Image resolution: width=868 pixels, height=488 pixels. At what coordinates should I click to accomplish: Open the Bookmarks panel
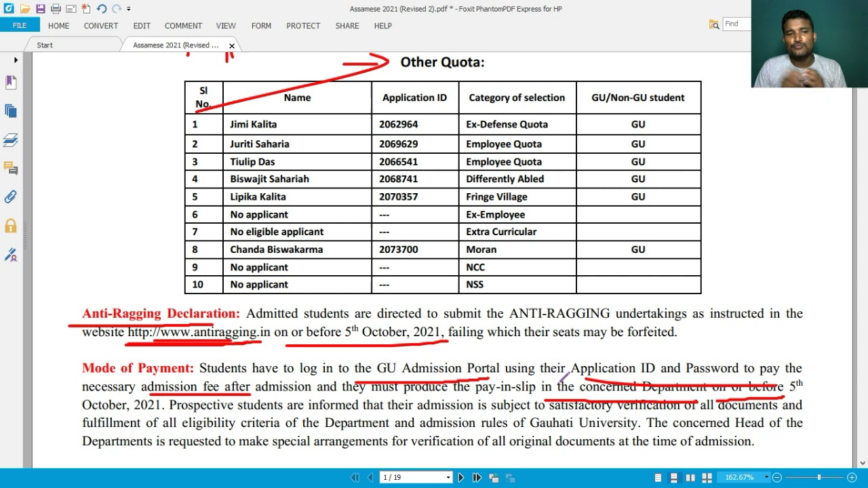10,82
